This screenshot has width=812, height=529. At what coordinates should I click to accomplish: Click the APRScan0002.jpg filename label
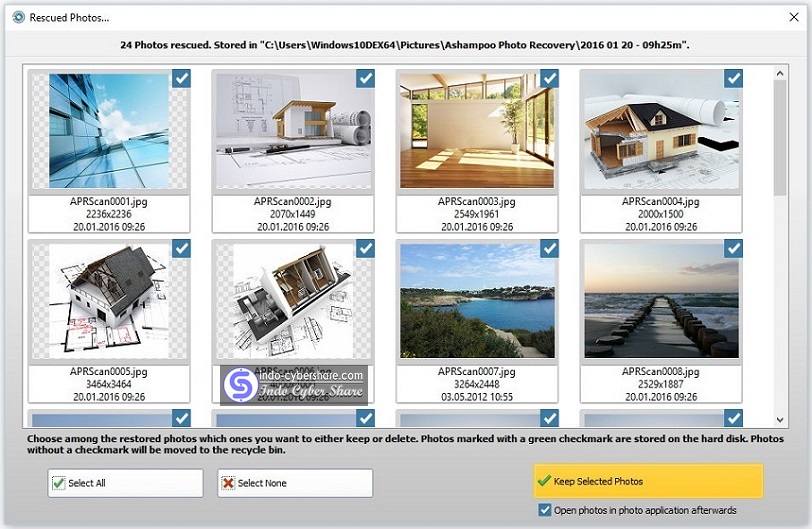(x=293, y=202)
